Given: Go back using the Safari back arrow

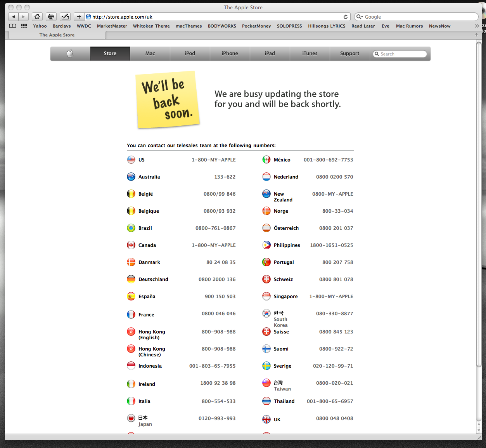Looking at the screenshot, I should (13, 17).
